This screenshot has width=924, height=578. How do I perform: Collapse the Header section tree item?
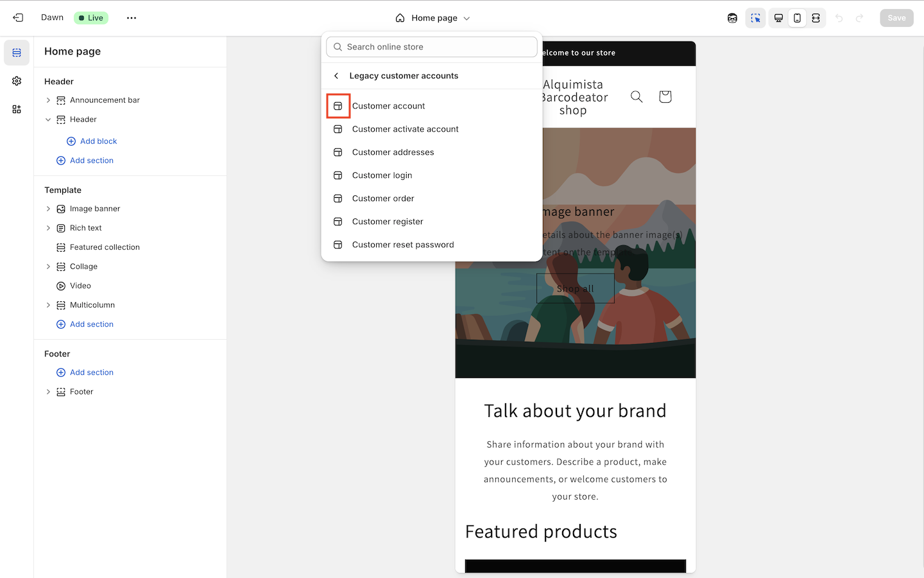tap(48, 119)
